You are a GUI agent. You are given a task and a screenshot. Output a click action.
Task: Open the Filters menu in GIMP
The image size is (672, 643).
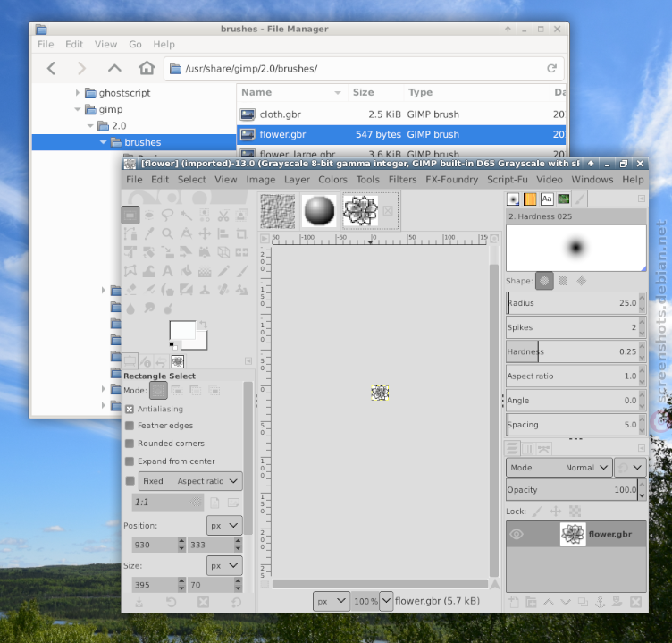(x=402, y=179)
